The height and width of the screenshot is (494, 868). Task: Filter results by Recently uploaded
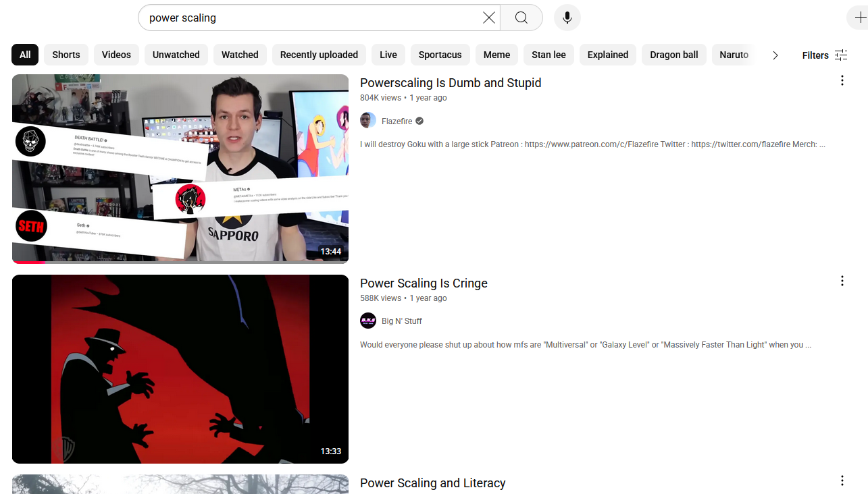319,55
